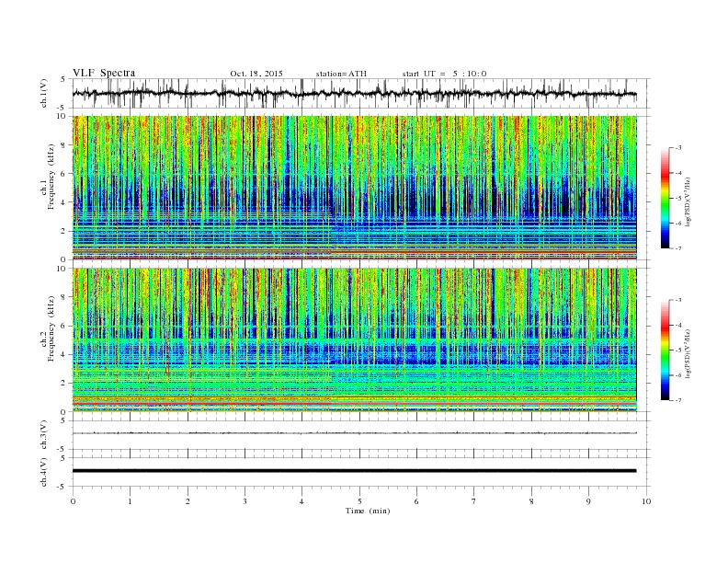728x563 pixels.
Task: Click the ch.2 "Frequency (kHz)" axis label
Action: (x=51, y=328)
